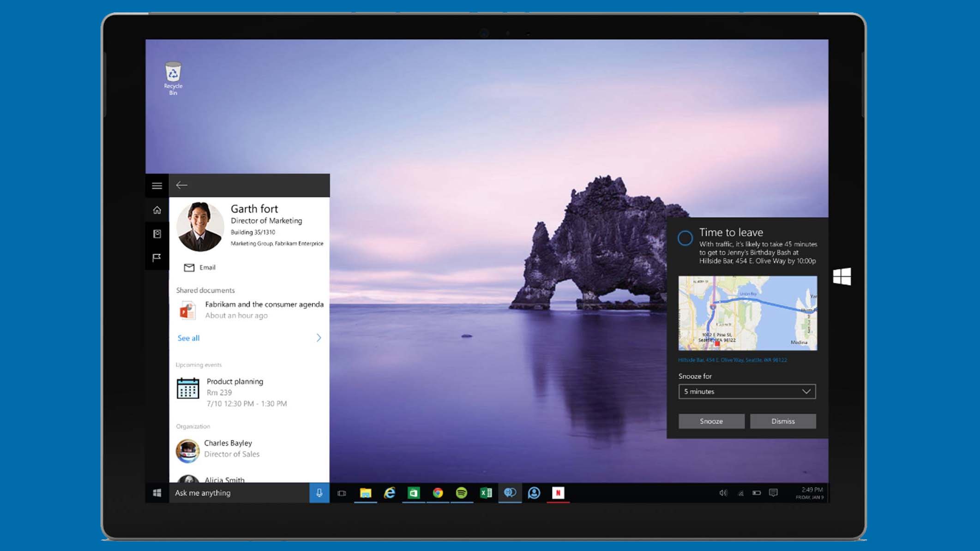Click the File Explorer icon
The height and width of the screenshot is (551, 980).
pyautogui.click(x=365, y=492)
